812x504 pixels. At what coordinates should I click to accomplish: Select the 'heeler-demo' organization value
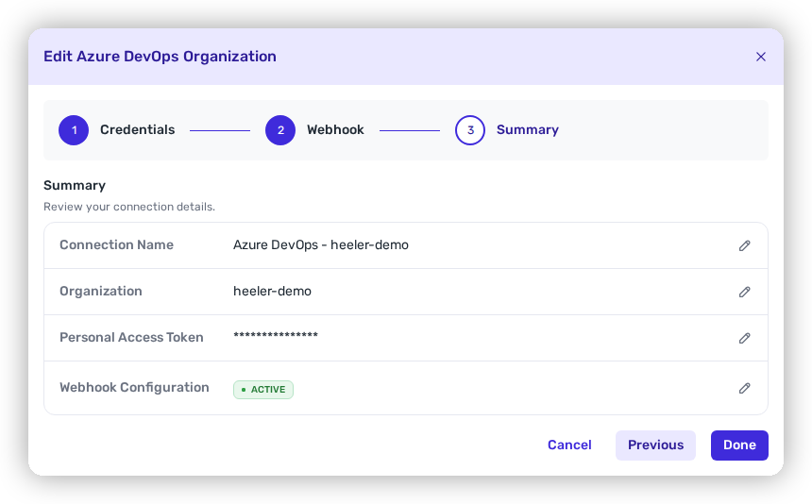[272, 292]
